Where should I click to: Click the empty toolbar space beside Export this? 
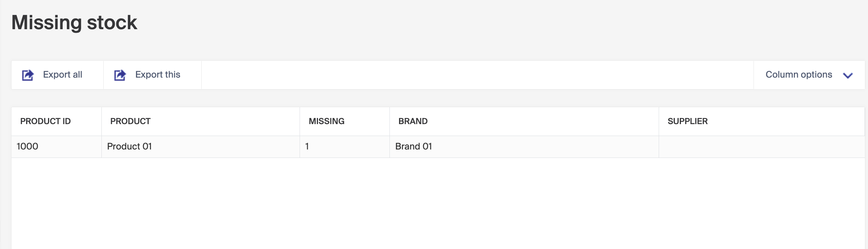(477, 75)
